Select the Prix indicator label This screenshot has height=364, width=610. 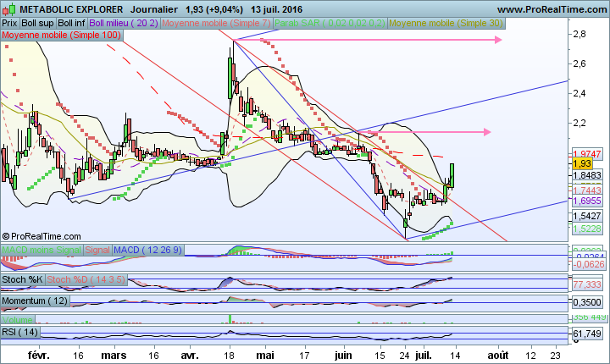click(x=9, y=24)
